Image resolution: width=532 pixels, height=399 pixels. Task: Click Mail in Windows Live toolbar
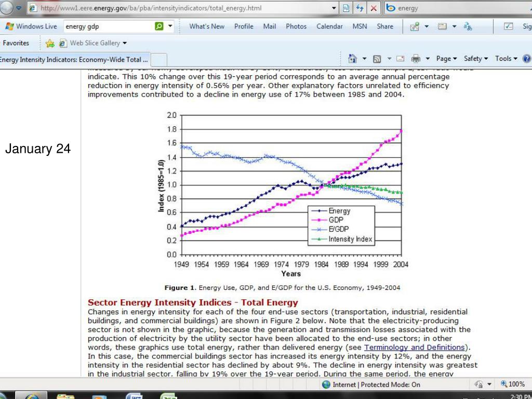click(x=270, y=26)
